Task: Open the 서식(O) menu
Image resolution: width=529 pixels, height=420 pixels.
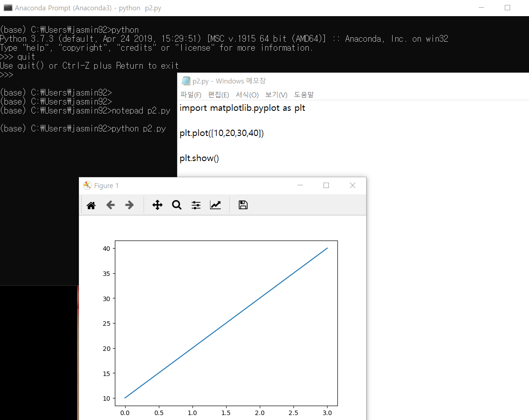Action: tap(247, 95)
